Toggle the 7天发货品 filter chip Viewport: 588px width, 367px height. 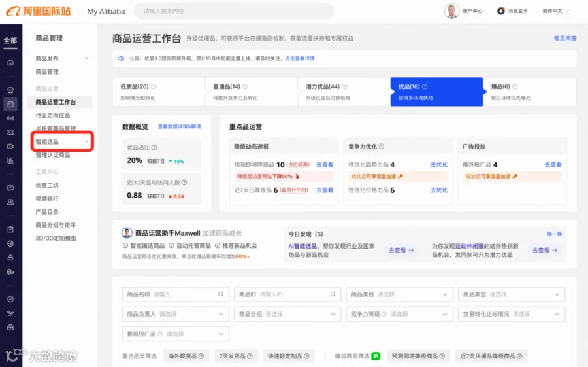pos(236,356)
